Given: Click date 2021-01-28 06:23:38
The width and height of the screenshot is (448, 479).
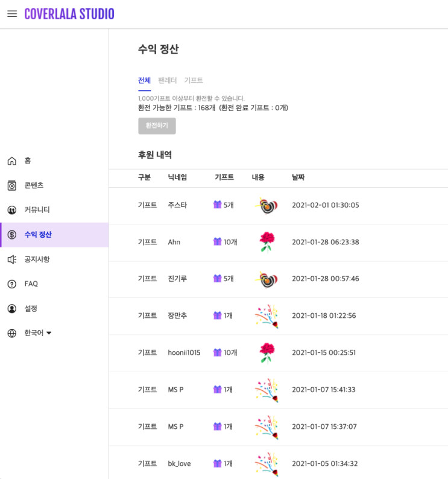Looking at the screenshot, I should (326, 242).
